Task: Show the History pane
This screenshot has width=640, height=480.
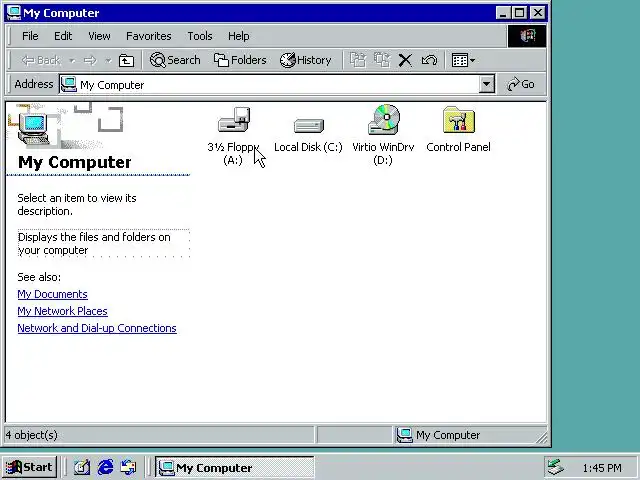Action: click(x=305, y=60)
